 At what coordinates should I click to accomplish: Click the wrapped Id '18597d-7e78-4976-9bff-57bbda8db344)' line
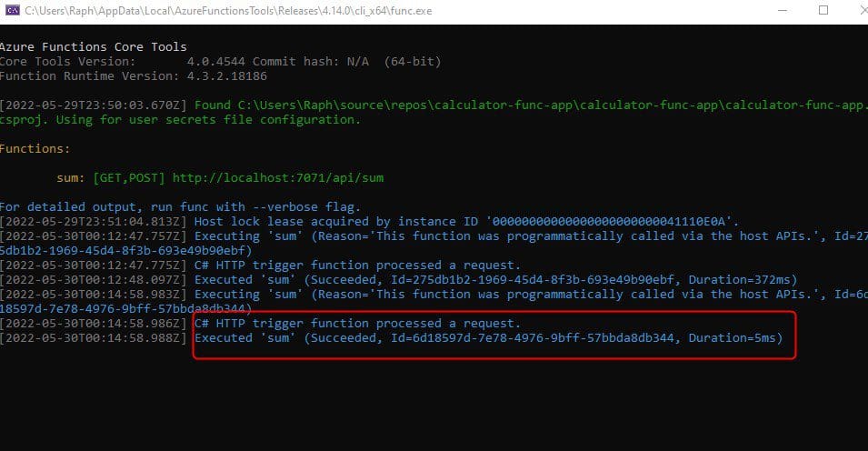[x=125, y=308]
